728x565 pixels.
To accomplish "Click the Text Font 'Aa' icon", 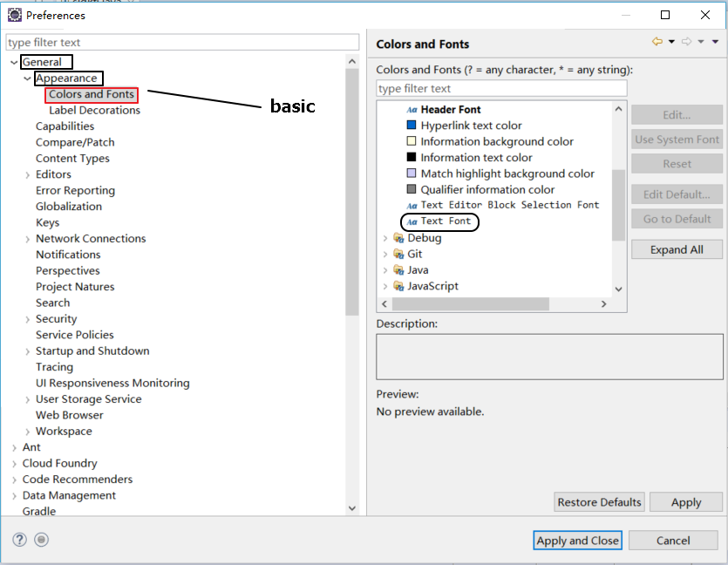I will [x=412, y=221].
